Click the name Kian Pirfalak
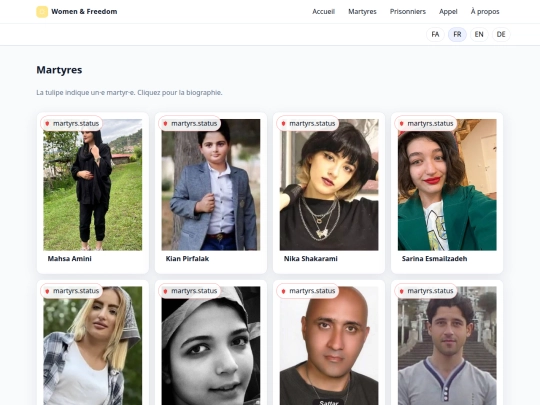Image resolution: width=540 pixels, height=405 pixels. tap(187, 259)
